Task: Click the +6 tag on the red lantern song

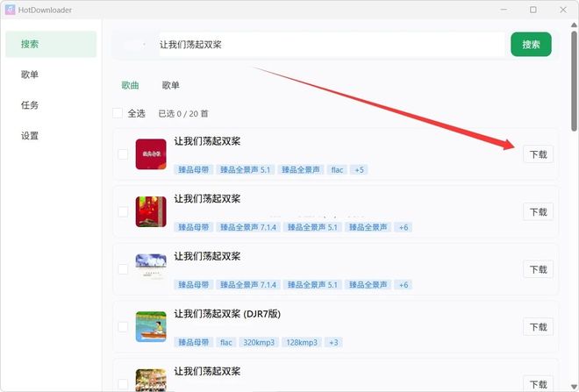Action: click(404, 227)
